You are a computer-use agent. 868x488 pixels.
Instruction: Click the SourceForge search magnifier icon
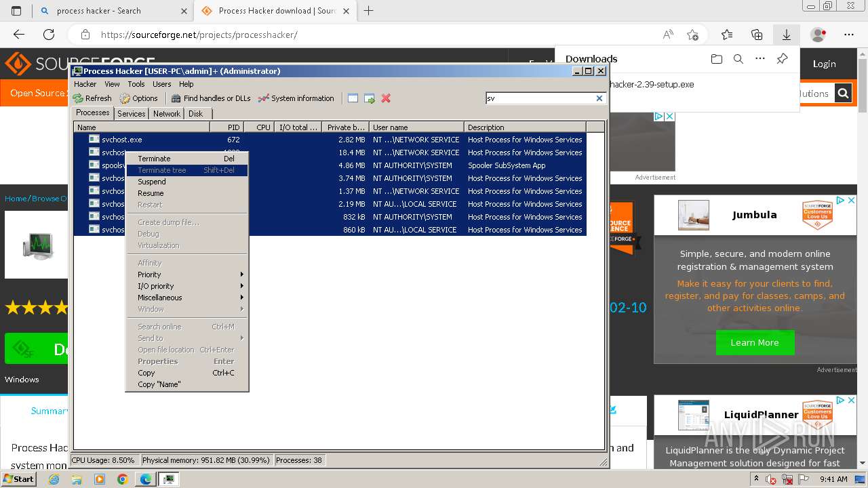[843, 94]
